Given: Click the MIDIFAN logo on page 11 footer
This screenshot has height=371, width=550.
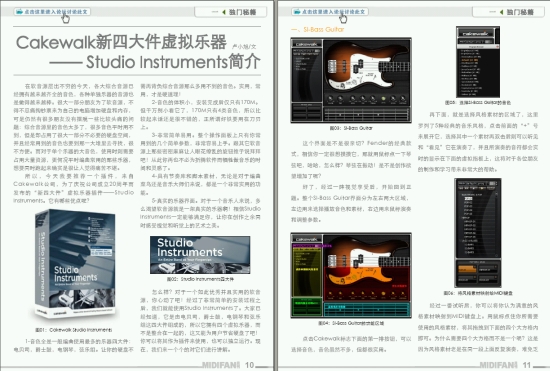Looking at the screenshot, I should (x=498, y=365).
